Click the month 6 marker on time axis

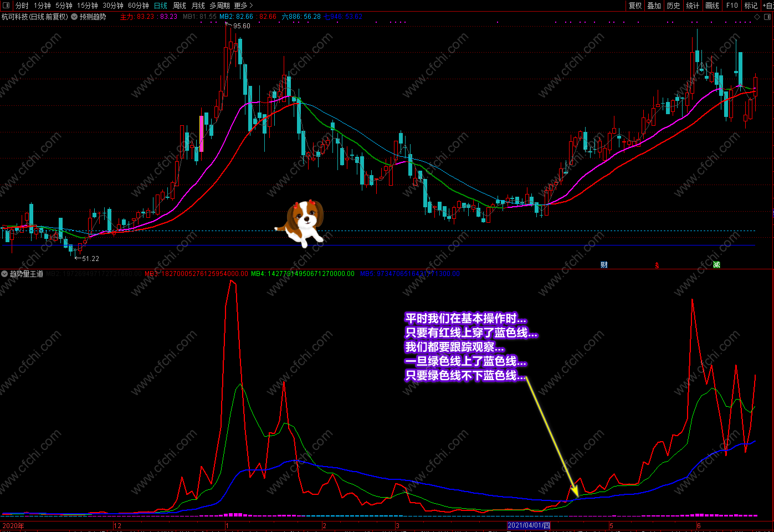tap(699, 525)
